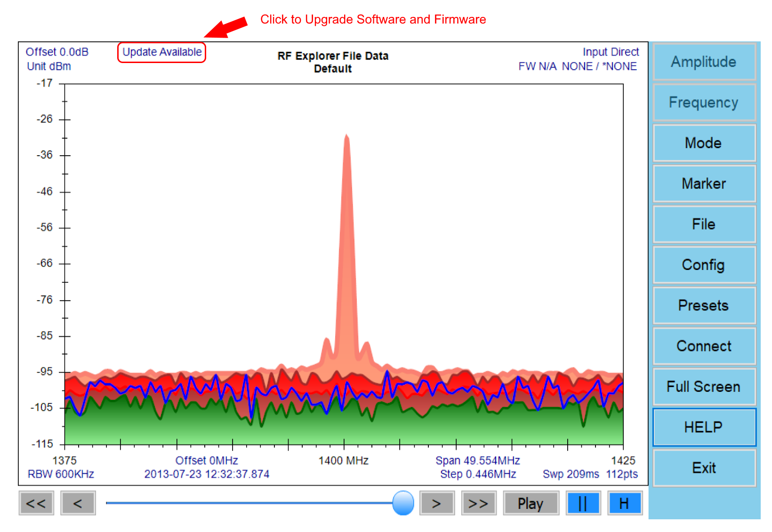Click the -115 bottom amplitude label
The image size is (772, 532).
coord(42,444)
